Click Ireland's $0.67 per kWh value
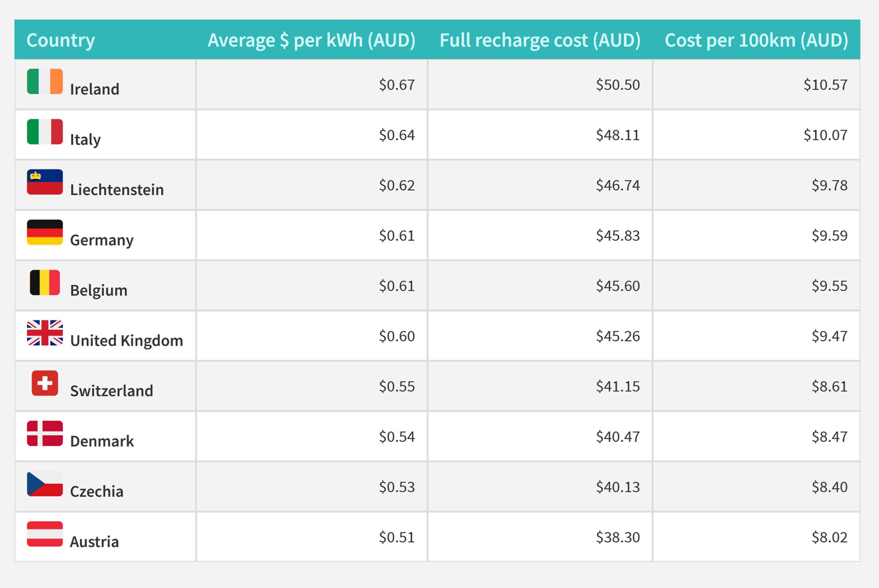The image size is (879, 588). tap(397, 85)
